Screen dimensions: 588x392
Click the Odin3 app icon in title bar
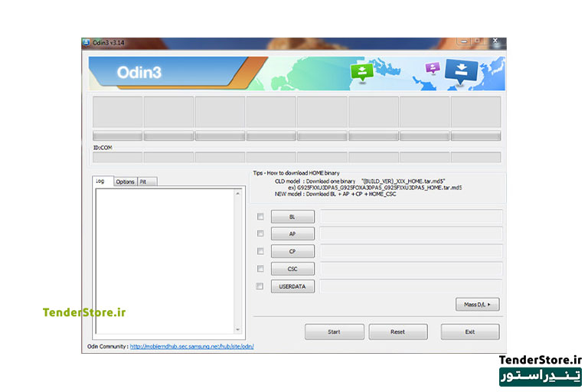click(x=87, y=42)
